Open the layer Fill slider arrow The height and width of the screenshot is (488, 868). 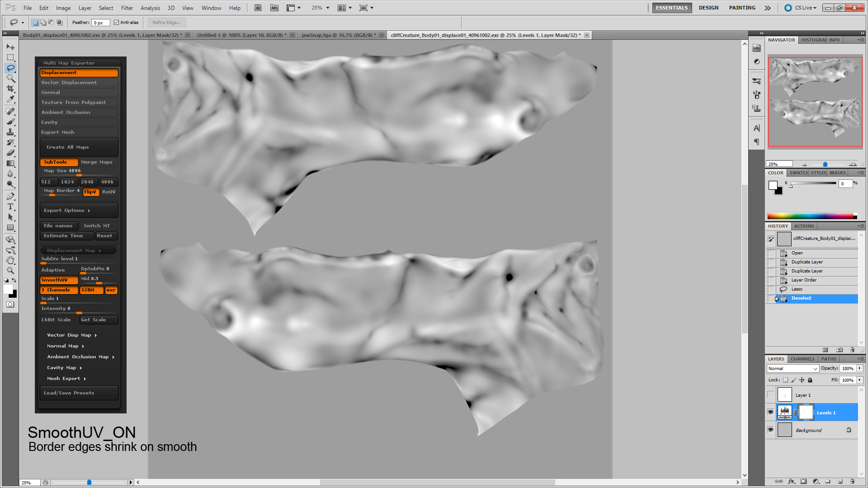point(860,380)
